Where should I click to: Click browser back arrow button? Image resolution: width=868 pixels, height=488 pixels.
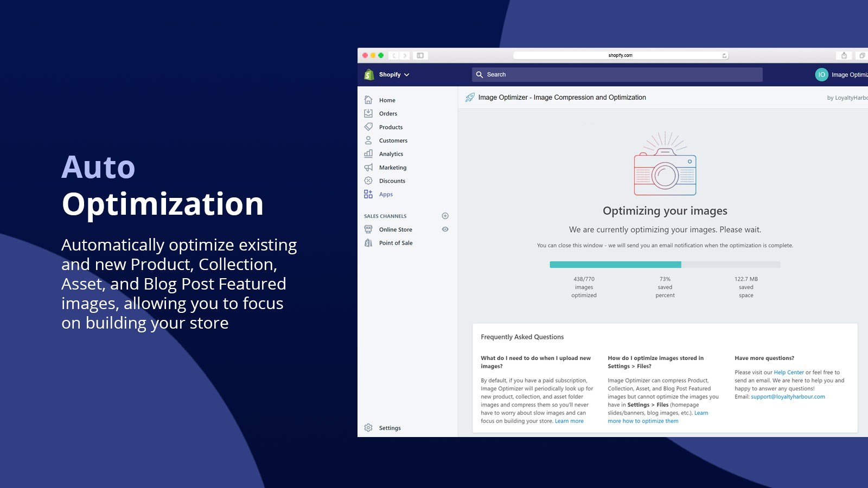pos(394,55)
